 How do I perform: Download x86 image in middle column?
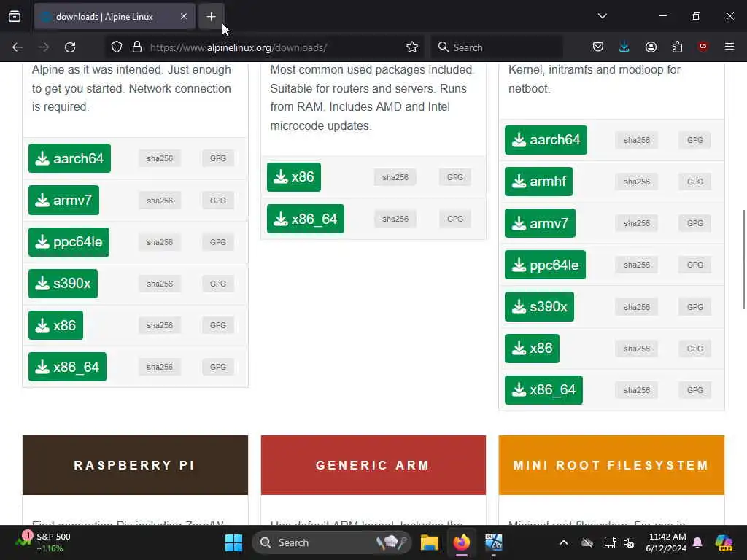tap(294, 177)
